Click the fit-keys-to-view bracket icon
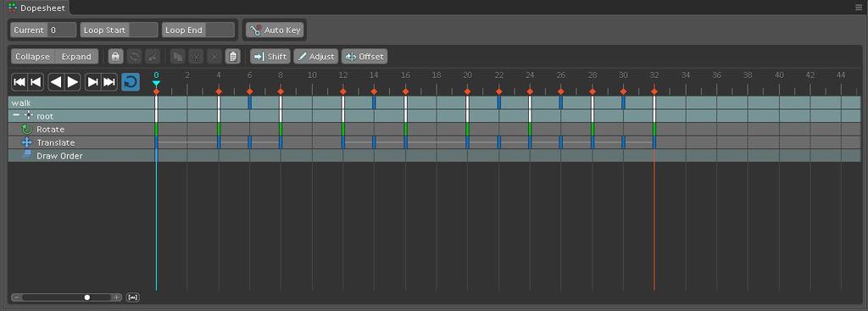The image size is (868, 311). 133,297
